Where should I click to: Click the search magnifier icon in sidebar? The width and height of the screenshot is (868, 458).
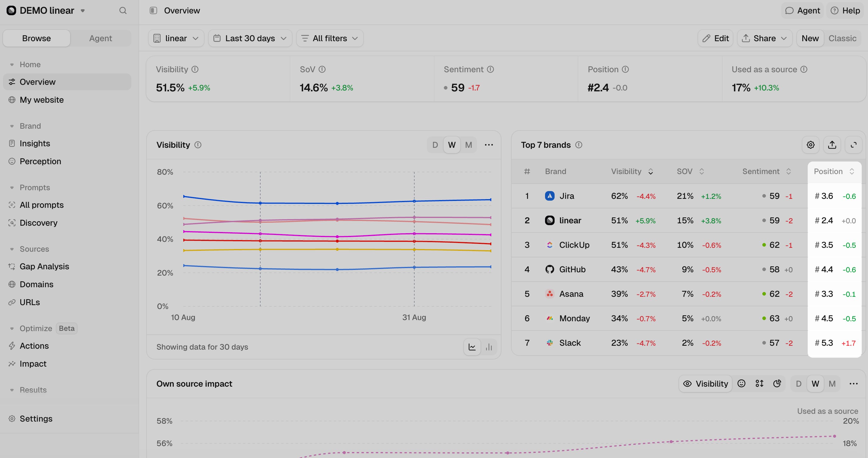123,10
